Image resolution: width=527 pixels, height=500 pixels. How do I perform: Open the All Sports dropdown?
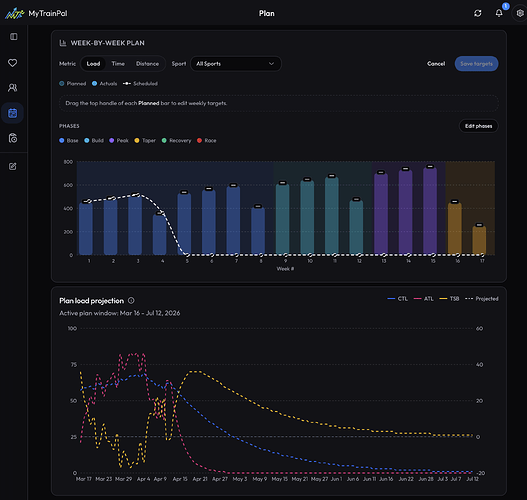pyautogui.click(x=236, y=64)
